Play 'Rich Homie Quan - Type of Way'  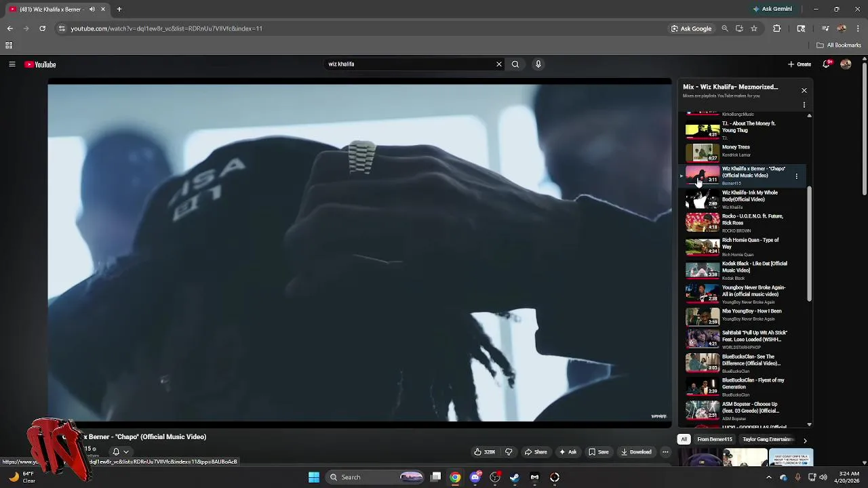pyautogui.click(x=744, y=247)
